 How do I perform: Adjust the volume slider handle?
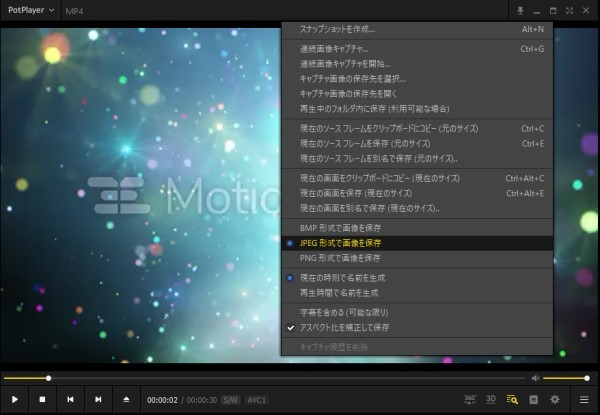pyautogui.click(x=587, y=378)
